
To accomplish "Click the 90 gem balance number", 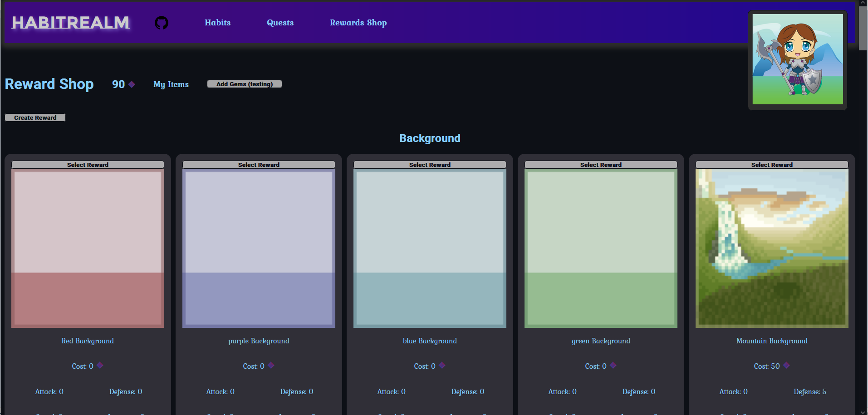I will 118,84.
